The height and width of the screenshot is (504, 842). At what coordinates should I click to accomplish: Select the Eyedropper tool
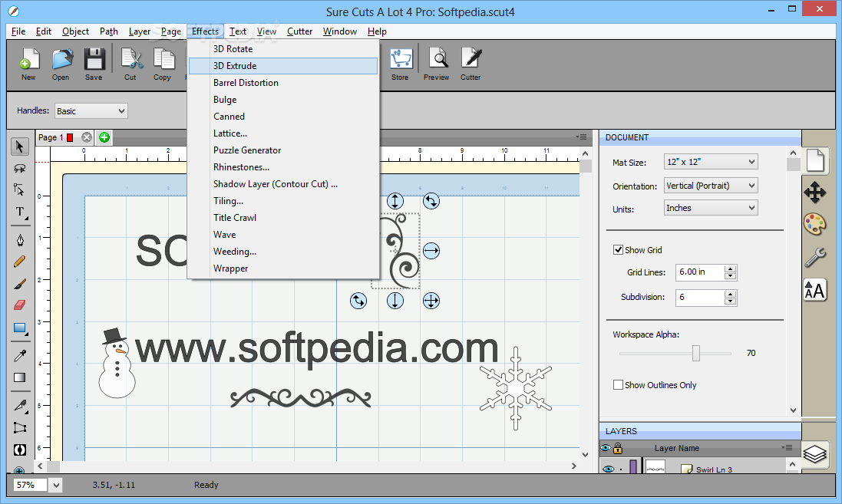pos(20,355)
